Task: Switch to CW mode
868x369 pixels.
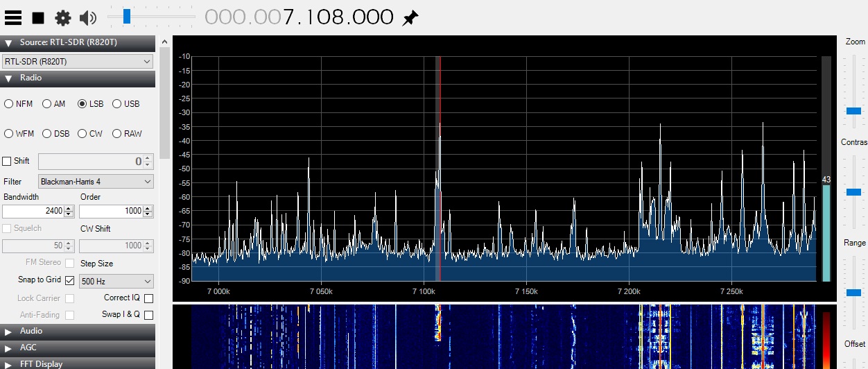Action: (x=83, y=133)
